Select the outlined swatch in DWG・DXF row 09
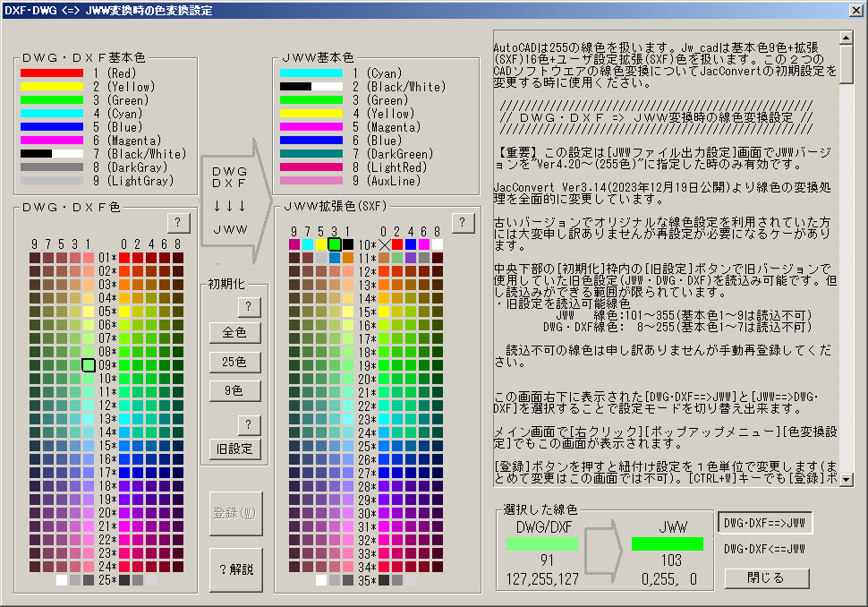This screenshot has width=868, height=607. [x=88, y=365]
